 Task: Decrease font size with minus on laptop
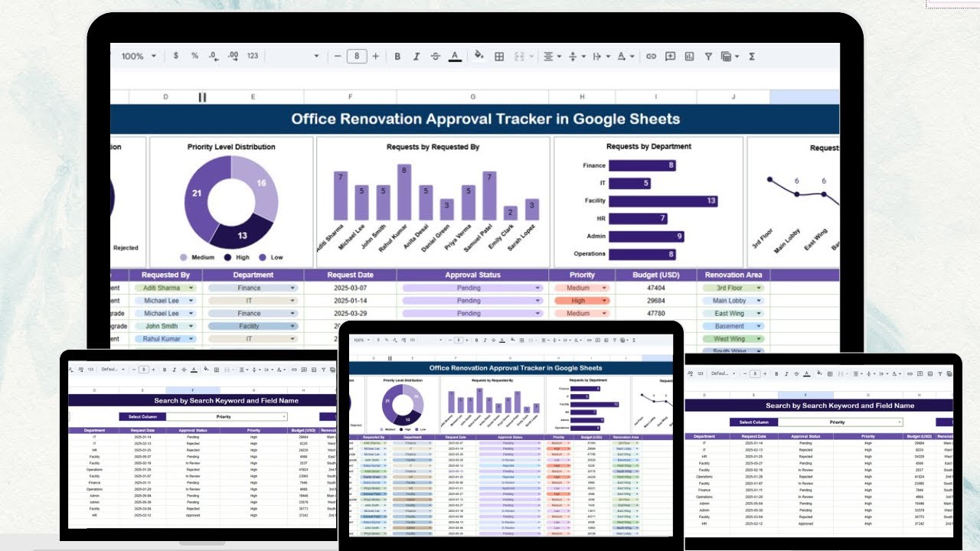point(338,56)
